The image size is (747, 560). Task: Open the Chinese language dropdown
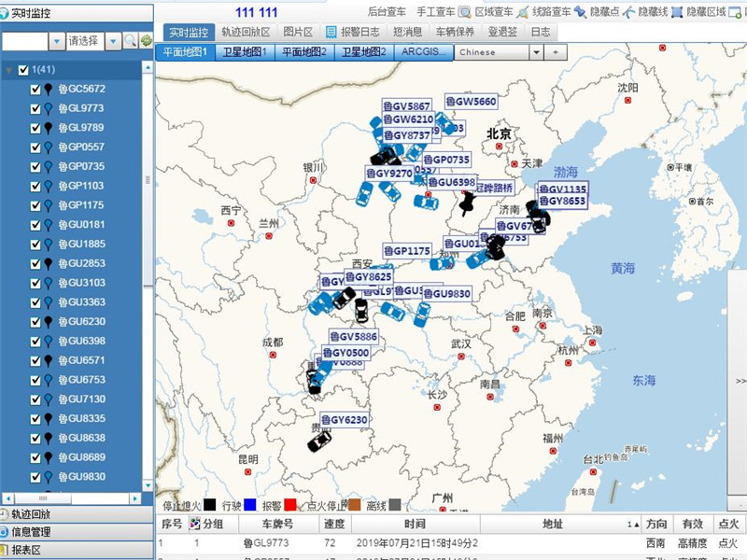[x=536, y=52]
